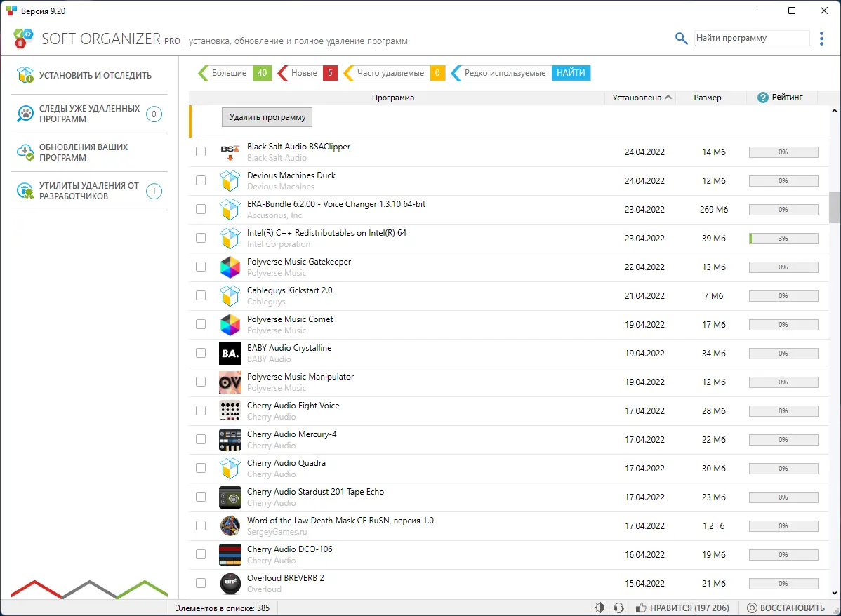Tick the ERA-Bundle Voice Changer checkbox
Viewport: 841px width, 616px height.
pos(201,209)
